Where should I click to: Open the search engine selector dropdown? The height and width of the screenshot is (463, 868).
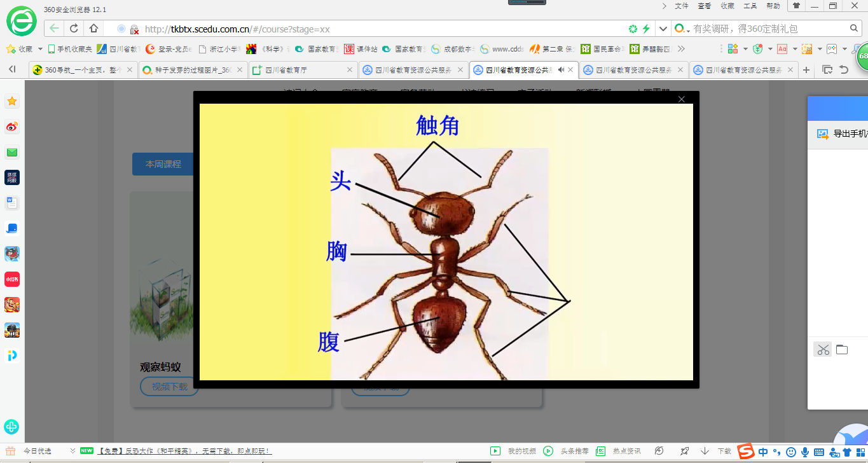682,29
